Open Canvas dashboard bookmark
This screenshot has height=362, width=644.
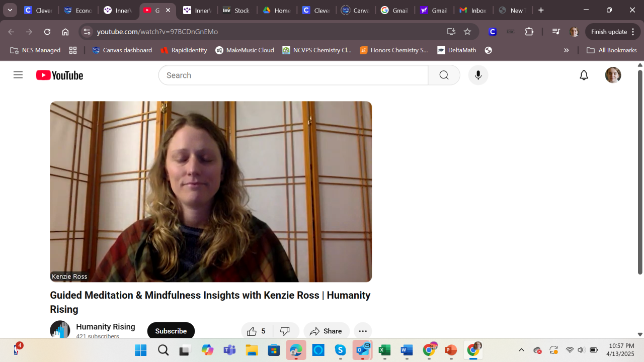tap(122, 50)
